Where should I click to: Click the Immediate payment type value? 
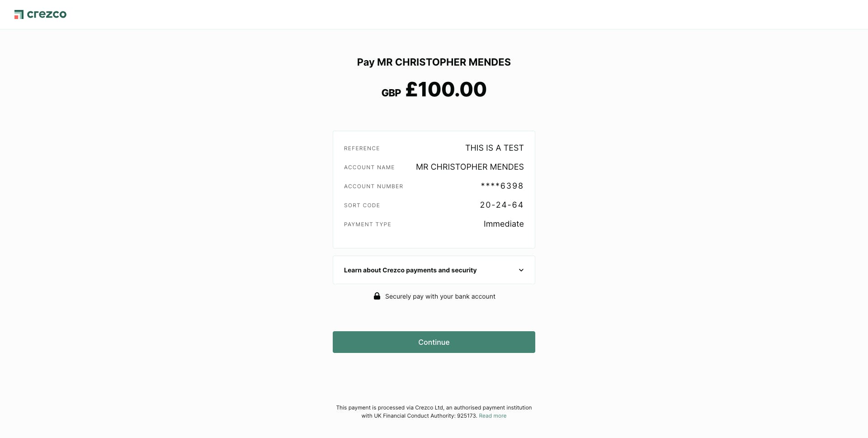point(504,224)
